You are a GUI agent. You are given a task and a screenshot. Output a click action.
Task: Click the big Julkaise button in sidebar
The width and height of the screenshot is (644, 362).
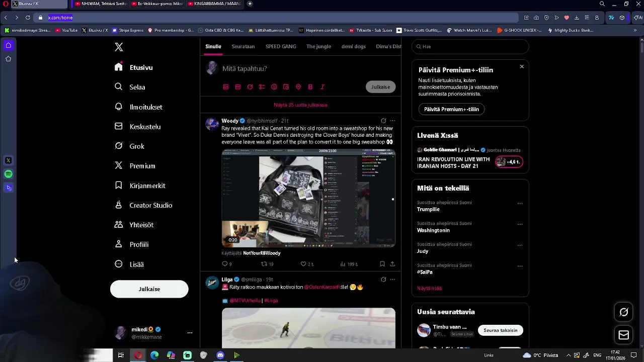pos(149,289)
